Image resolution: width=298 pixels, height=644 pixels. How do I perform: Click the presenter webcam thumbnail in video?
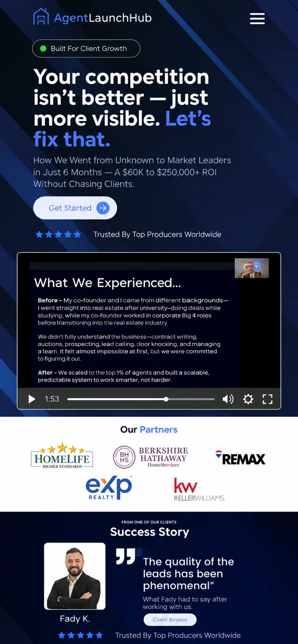(251, 268)
